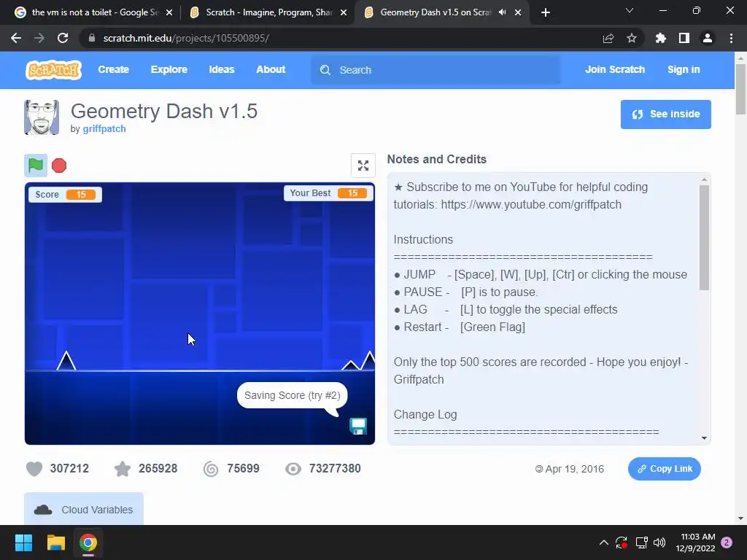
Task: Click Sign in
Action: click(684, 69)
